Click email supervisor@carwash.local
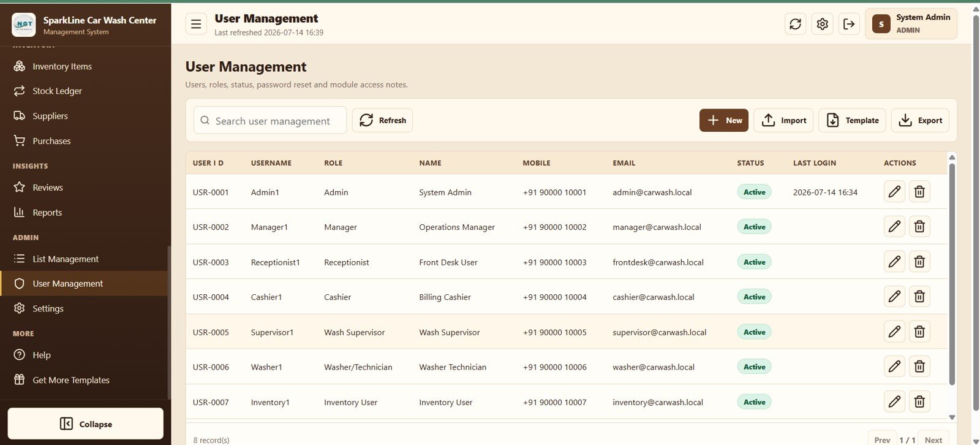Screen dimensions: 980x445 coord(659,332)
